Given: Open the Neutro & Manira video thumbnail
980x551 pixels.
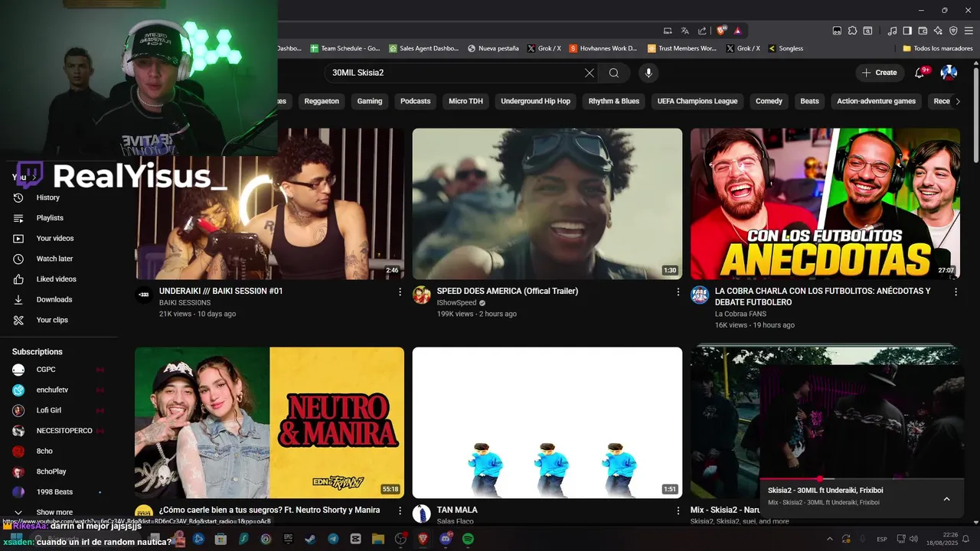Looking at the screenshot, I should (269, 422).
